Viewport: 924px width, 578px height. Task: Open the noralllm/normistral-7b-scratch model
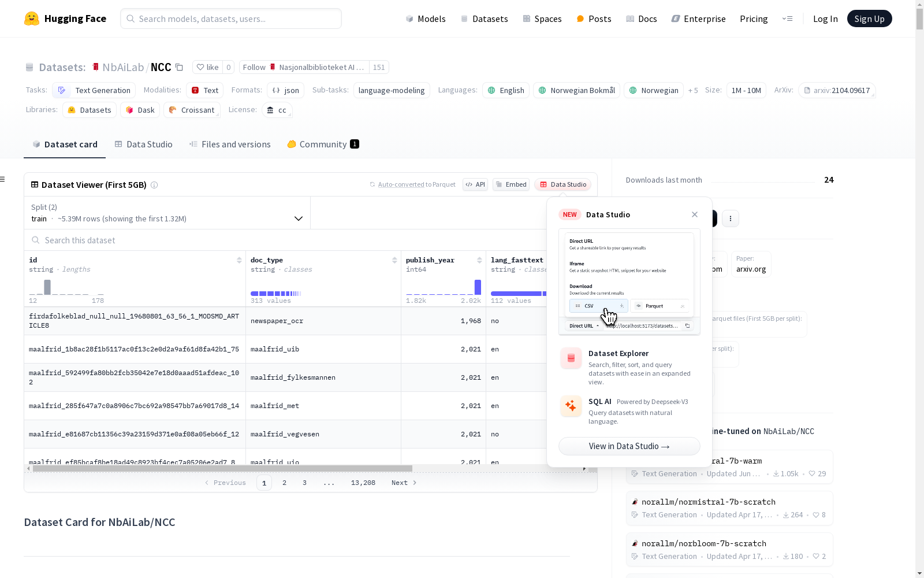point(729,509)
